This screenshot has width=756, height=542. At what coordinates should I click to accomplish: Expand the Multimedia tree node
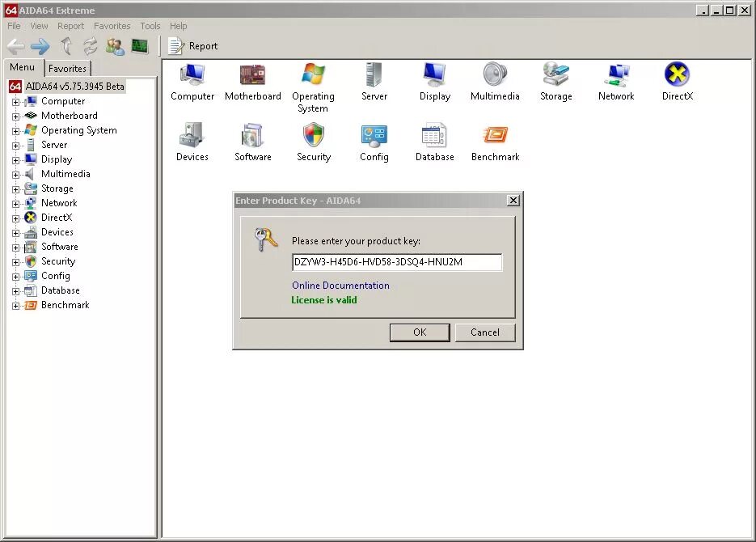coord(16,175)
